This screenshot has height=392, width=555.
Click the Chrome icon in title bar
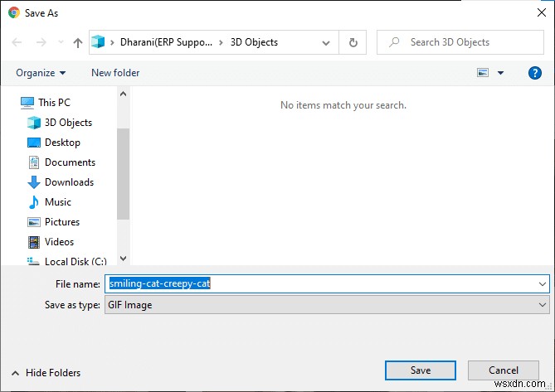pos(14,12)
